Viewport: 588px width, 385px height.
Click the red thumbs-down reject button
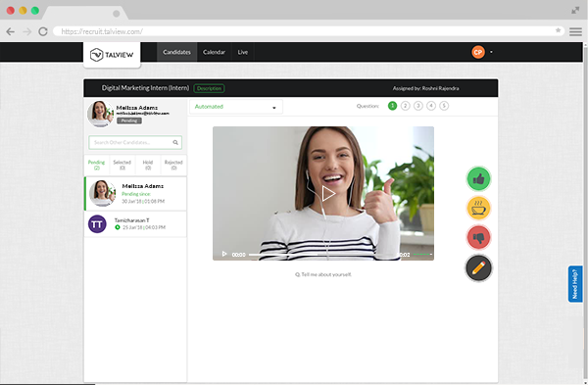pyautogui.click(x=478, y=237)
